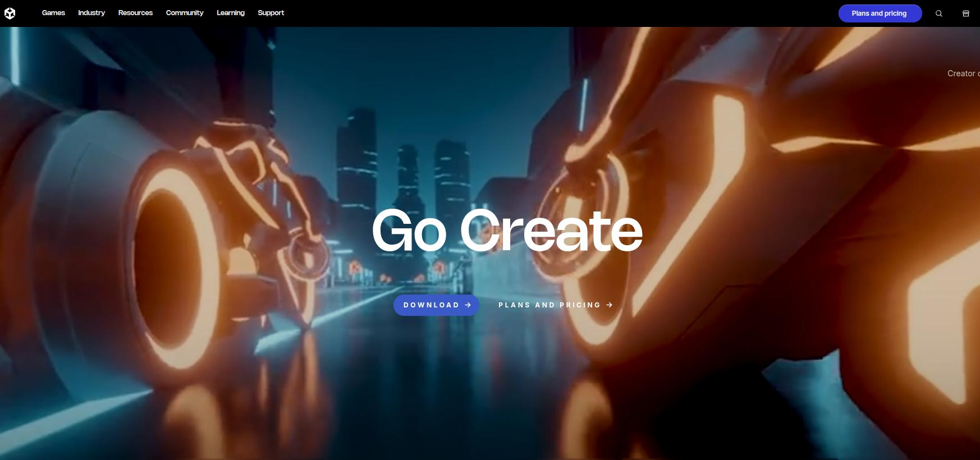Click the Unity logo icon
Viewport: 980px width, 460px height.
pyautogui.click(x=10, y=13)
